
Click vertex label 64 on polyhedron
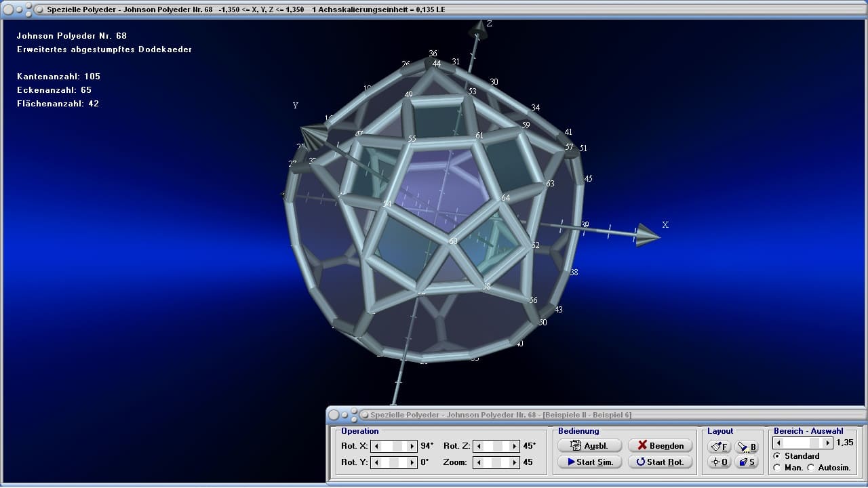[x=506, y=198]
